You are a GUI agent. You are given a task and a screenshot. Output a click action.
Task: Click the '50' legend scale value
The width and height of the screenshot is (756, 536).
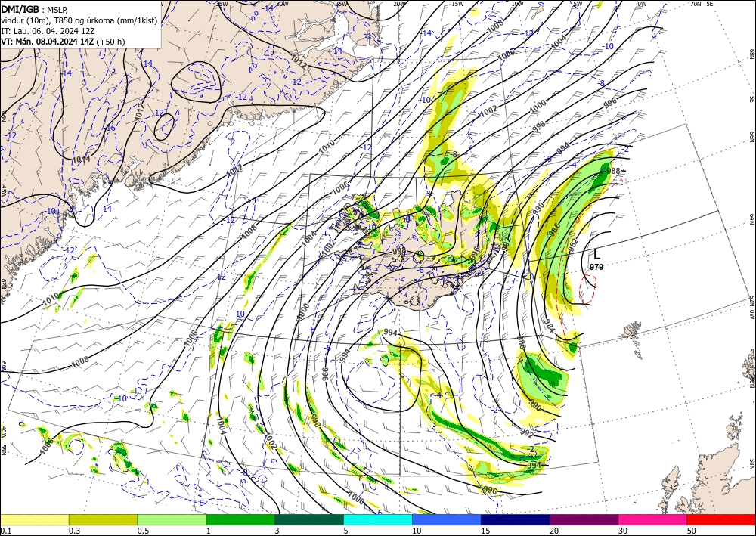coord(692,531)
